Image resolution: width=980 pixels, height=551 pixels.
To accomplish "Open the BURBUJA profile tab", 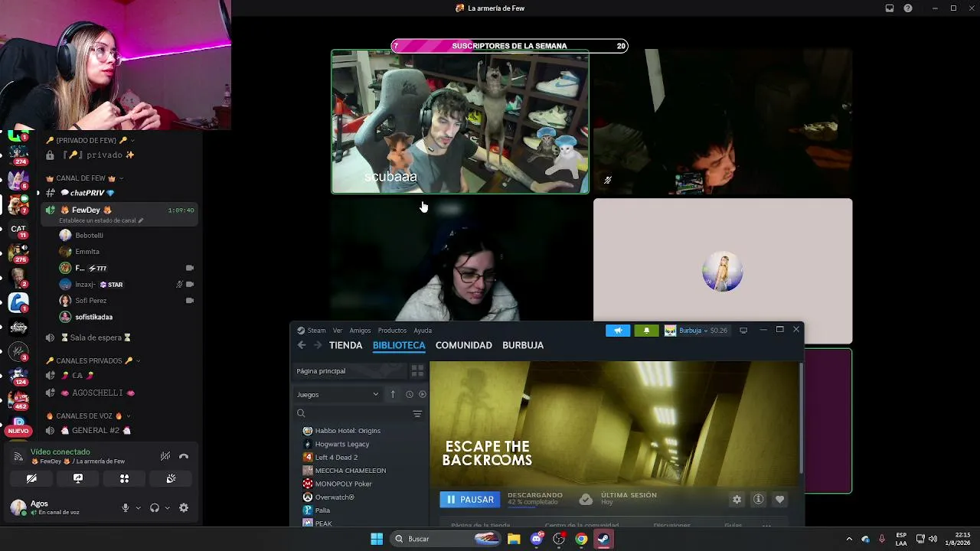I will pos(523,345).
